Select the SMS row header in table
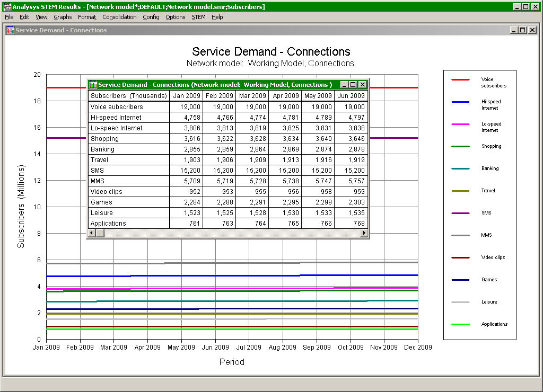This screenshot has height=392, width=543. point(129,171)
